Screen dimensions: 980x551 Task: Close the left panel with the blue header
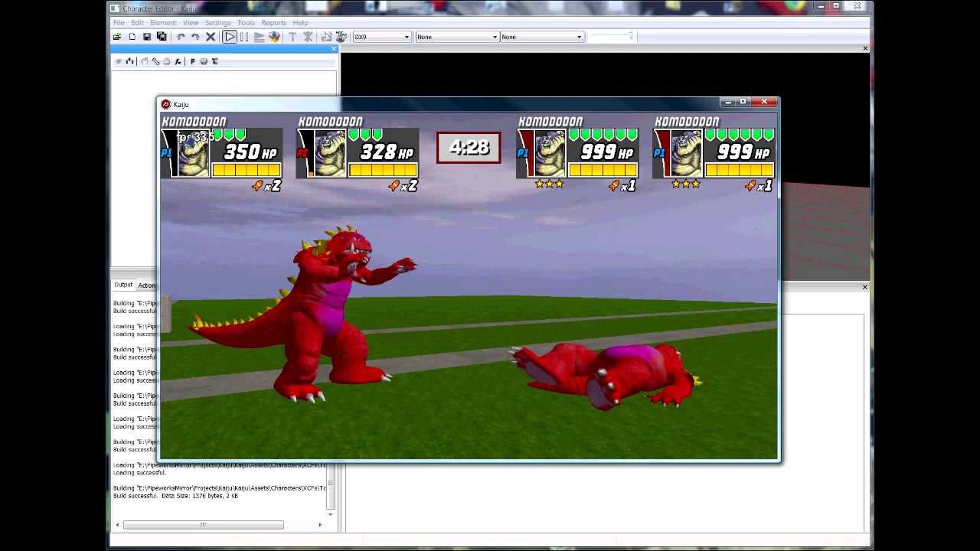[334, 49]
